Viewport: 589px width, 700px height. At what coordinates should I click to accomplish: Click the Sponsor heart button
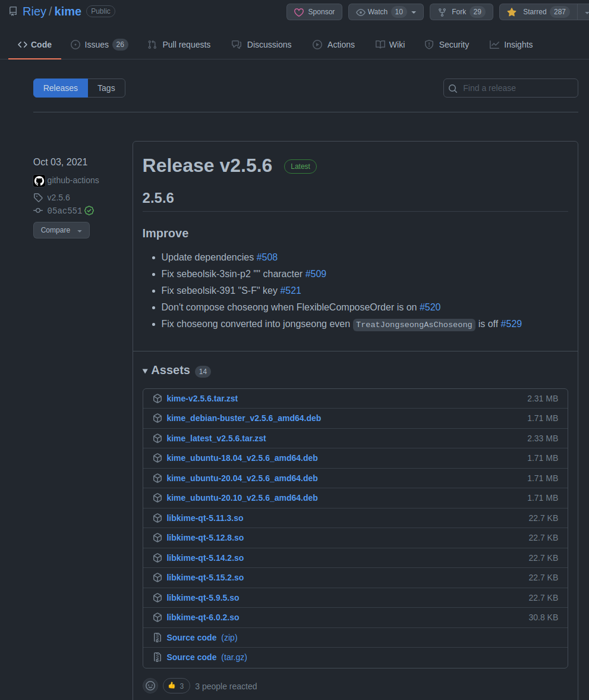click(314, 12)
